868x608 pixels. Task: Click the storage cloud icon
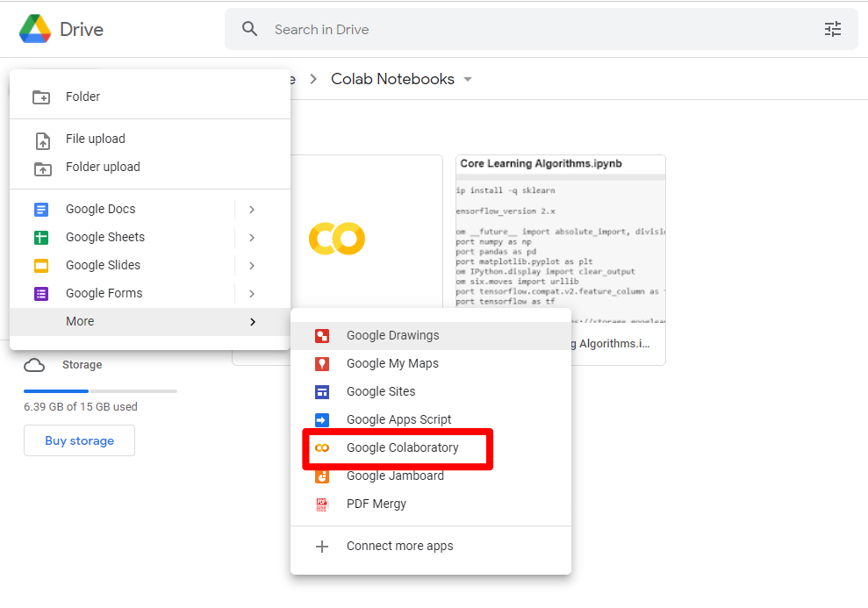[x=34, y=365]
